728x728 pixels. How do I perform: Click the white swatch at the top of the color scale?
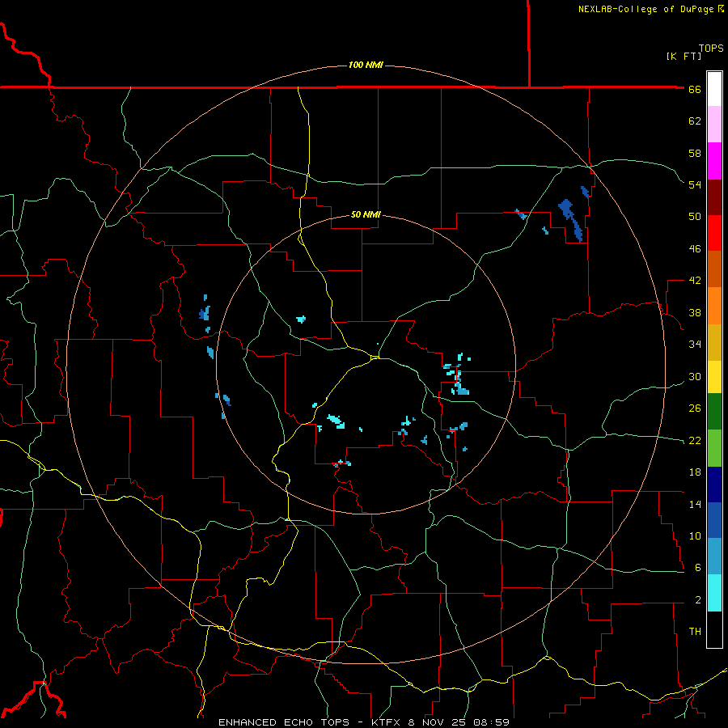click(x=714, y=89)
